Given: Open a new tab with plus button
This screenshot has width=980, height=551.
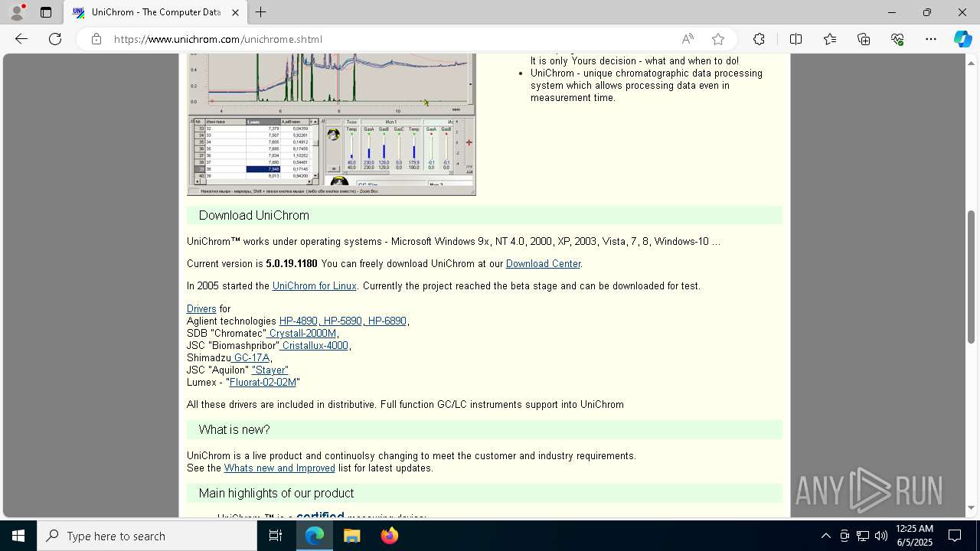Looking at the screenshot, I should [260, 12].
